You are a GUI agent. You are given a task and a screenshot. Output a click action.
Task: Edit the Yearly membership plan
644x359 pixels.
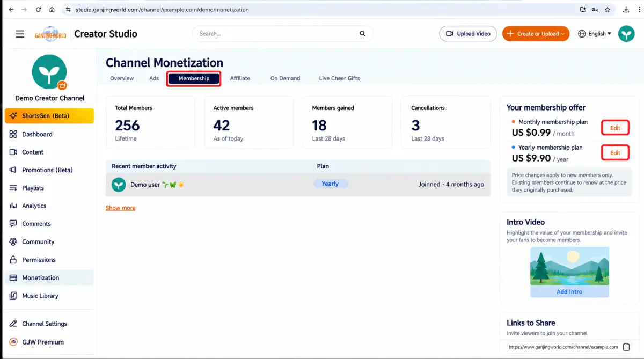pos(615,153)
